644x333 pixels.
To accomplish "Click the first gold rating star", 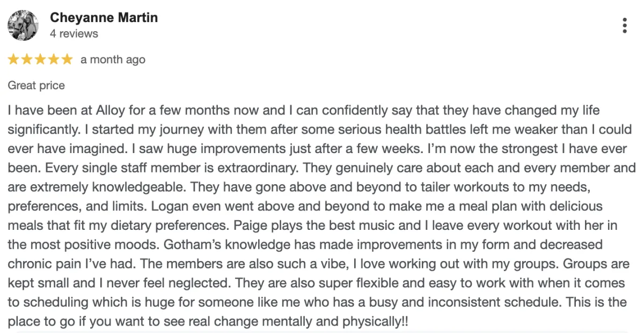I will (13, 60).
